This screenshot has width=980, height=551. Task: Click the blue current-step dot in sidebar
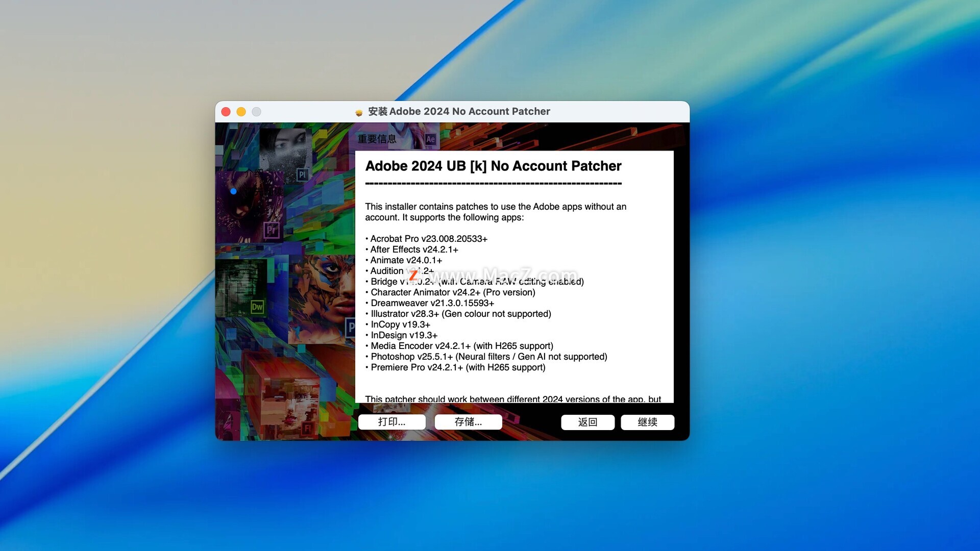(x=233, y=191)
